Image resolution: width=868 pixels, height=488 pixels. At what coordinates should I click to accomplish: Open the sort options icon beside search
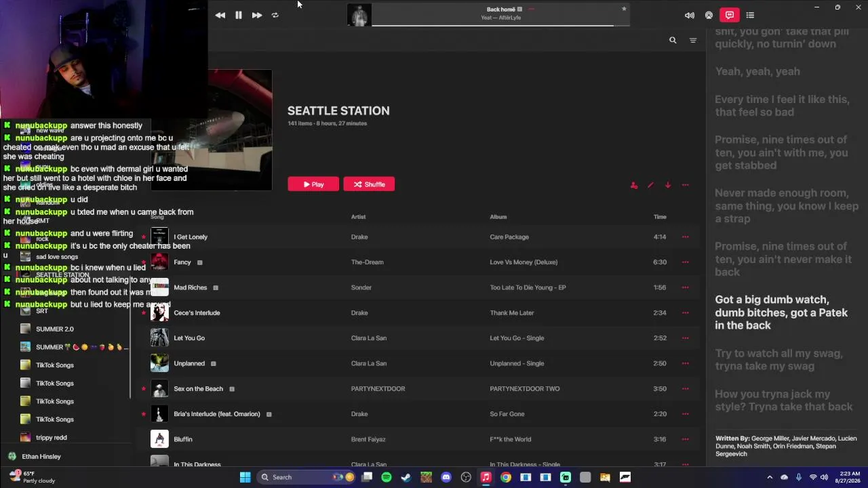(x=693, y=41)
